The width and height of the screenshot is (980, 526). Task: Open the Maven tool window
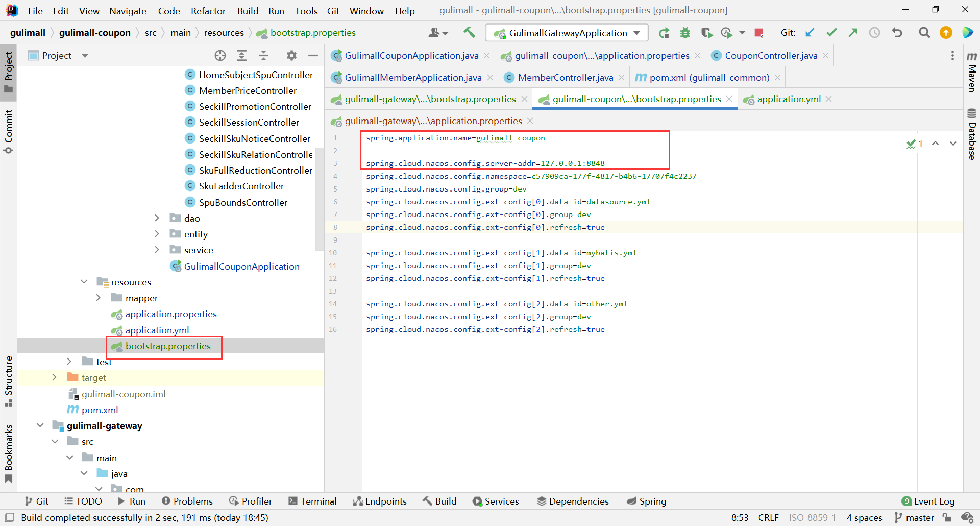[x=972, y=72]
